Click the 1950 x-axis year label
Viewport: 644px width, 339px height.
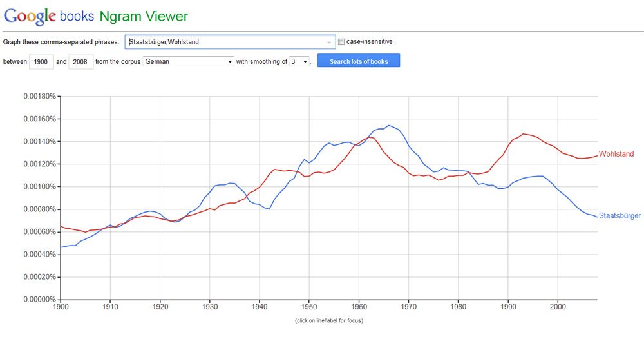coord(309,308)
